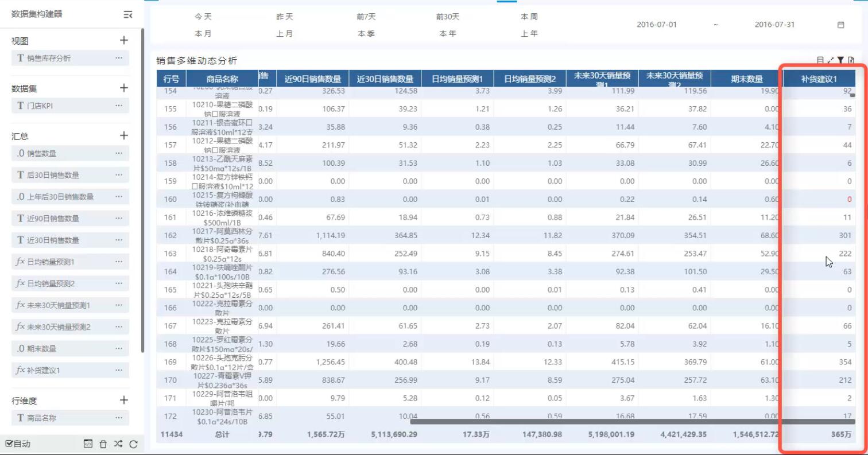Open the menu for 未来30天销量预测1 field in left panel

click(x=119, y=305)
